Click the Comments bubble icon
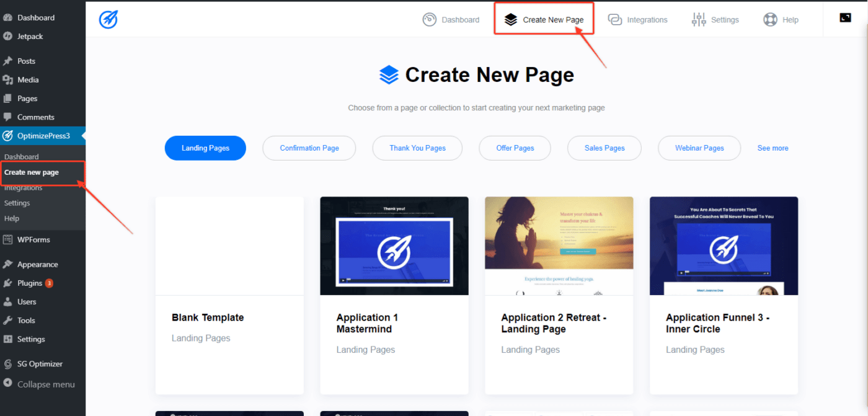 pos(7,117)
